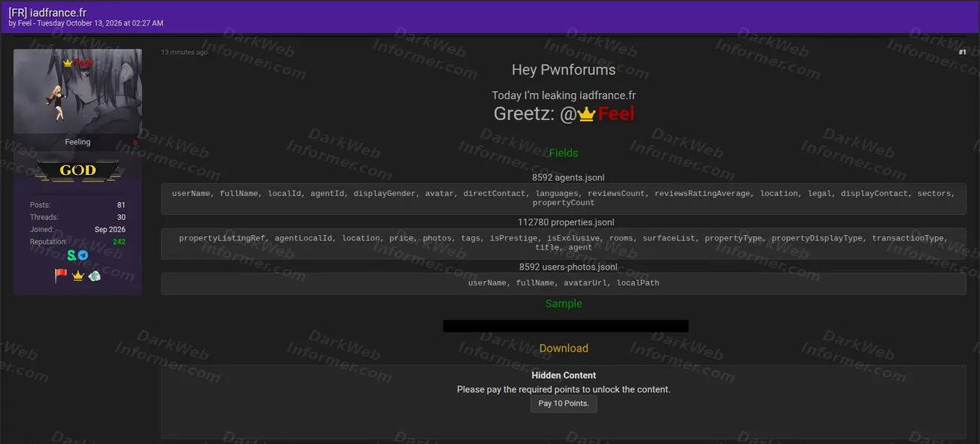Click the Pay 10 Points button

pyautogui.click(x=564, y=403)
